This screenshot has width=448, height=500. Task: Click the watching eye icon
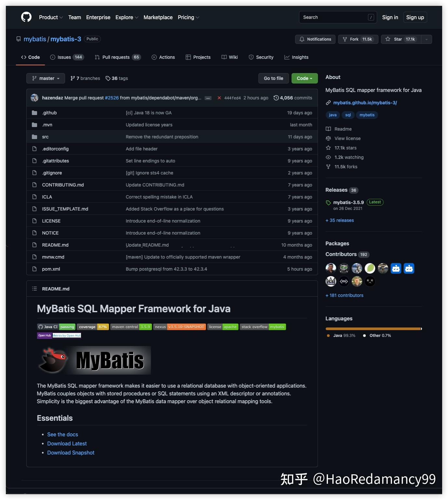[328, 157]
